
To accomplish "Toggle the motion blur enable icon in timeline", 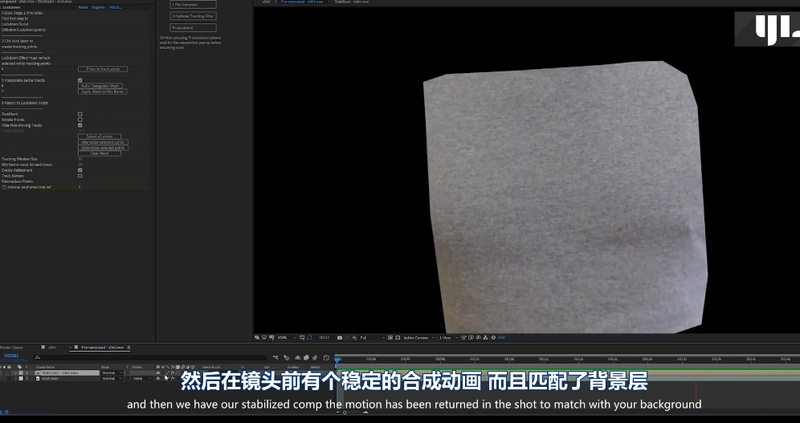I will click(x=315, y=358).
